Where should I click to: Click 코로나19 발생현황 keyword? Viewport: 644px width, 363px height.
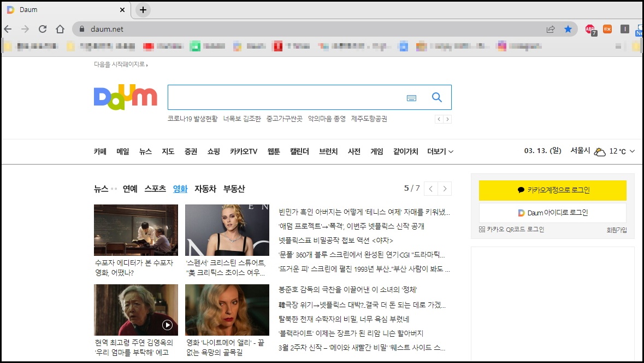click(x=192, y=119)
